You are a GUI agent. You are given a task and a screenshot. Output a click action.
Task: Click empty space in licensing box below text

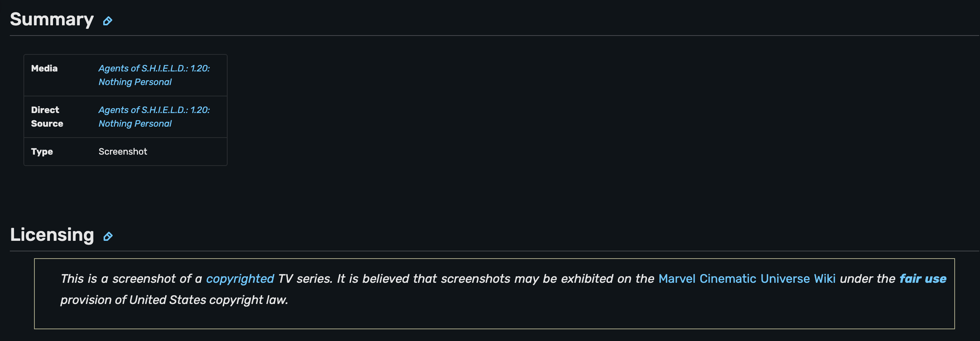tap(494, 318)
